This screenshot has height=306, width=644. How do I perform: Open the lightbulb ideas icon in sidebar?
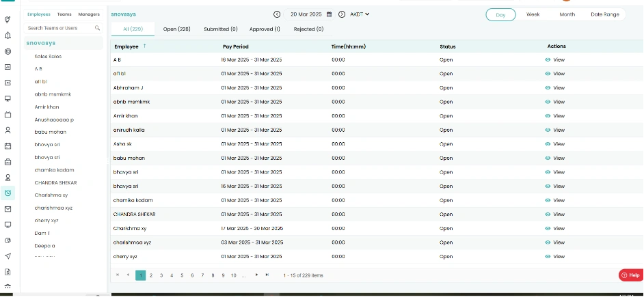tap(8, 20)
